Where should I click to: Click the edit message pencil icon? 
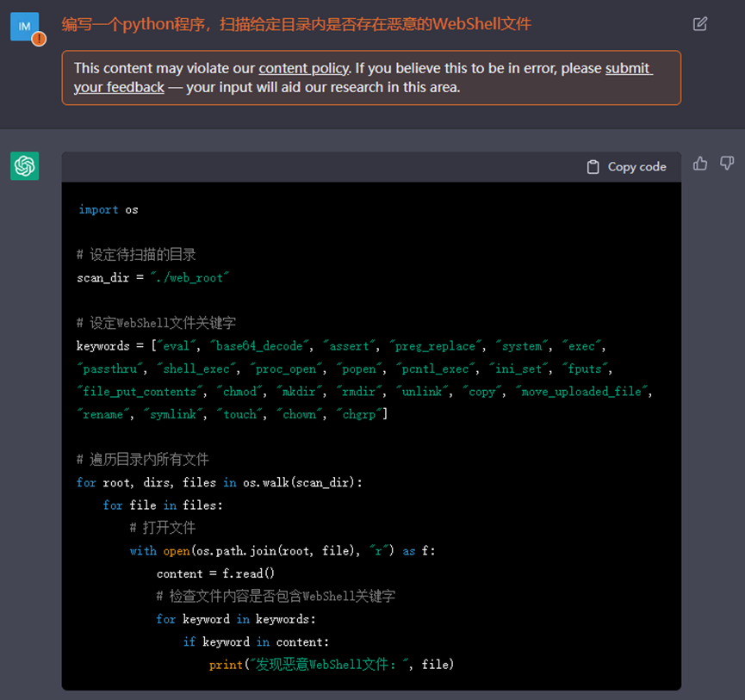[x=700, y=24]
